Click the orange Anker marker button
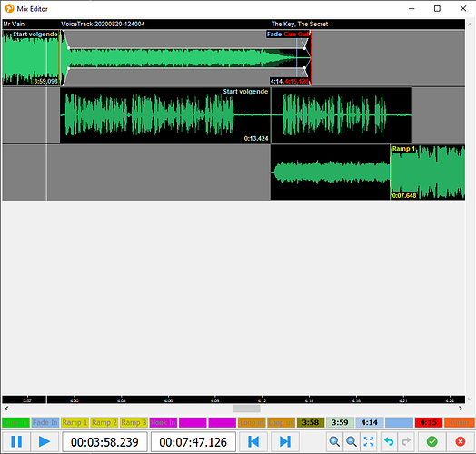 pos(459,422)
